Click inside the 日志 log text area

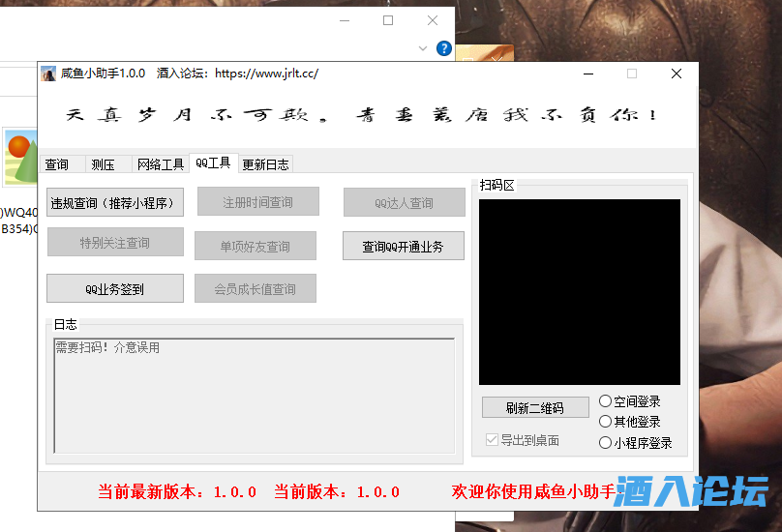[254, 397]
